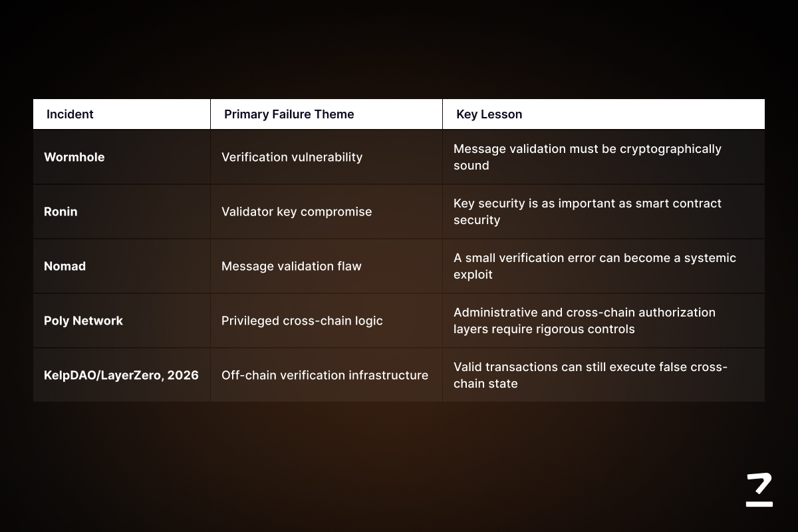The height and width of the screenshot is (532, 798).
Task: Click the "Ronin" incident cell
Action: [x=122, y=211]
